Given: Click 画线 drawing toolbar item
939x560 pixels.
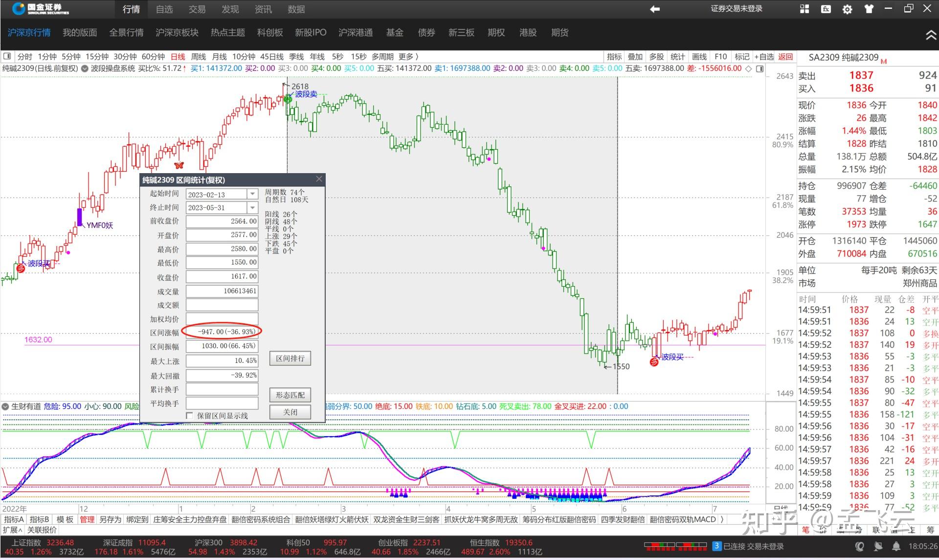Looking at the screenshot, I should [x=699, y=57].
